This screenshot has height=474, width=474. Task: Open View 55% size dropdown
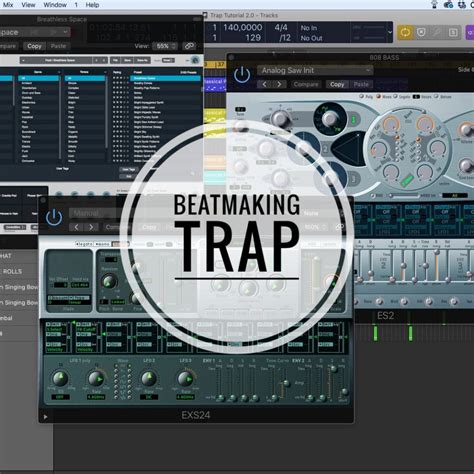pos(165,46)
